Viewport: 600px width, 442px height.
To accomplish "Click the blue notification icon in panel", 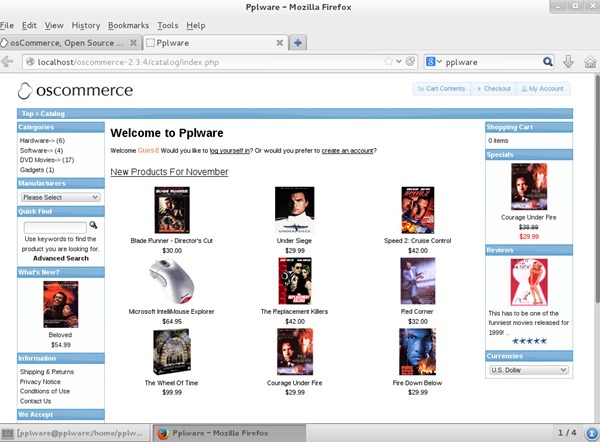I will 592,433.
